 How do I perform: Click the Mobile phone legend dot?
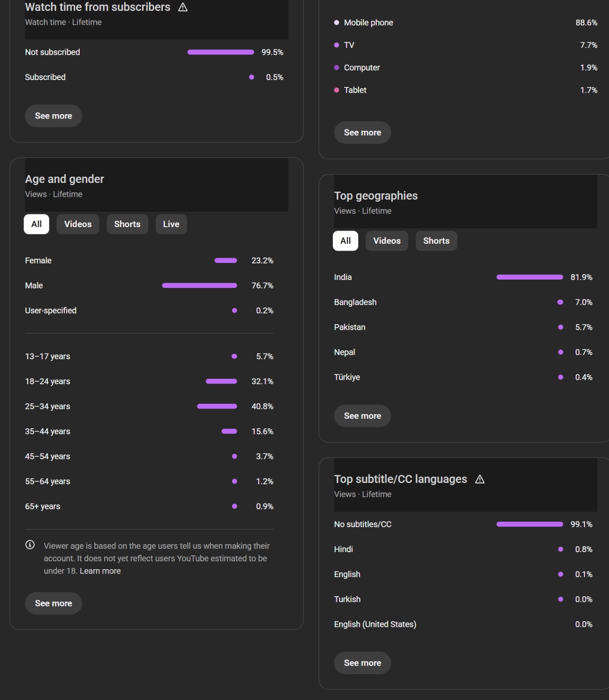tap(336, 22)
